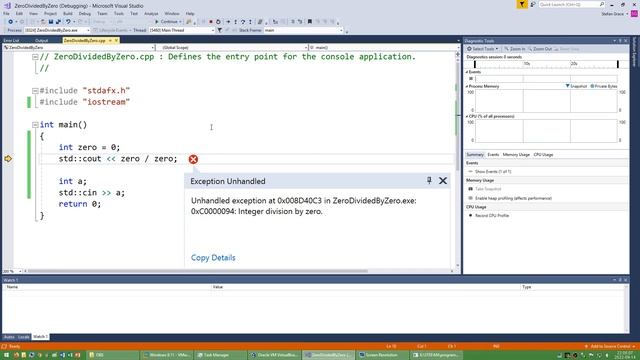The image size is (640, 360).
Task: Switch to the Output tab
Action: coord(41,40)
